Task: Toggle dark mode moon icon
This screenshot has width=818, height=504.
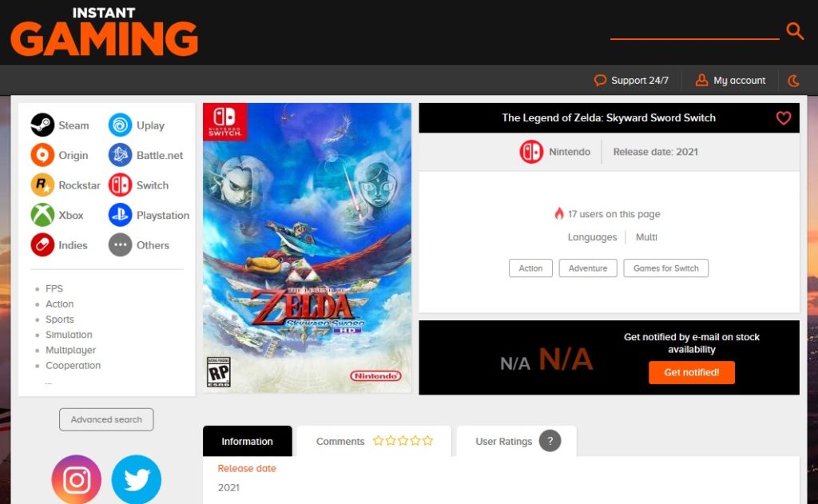Action: (x=793, y=81)
